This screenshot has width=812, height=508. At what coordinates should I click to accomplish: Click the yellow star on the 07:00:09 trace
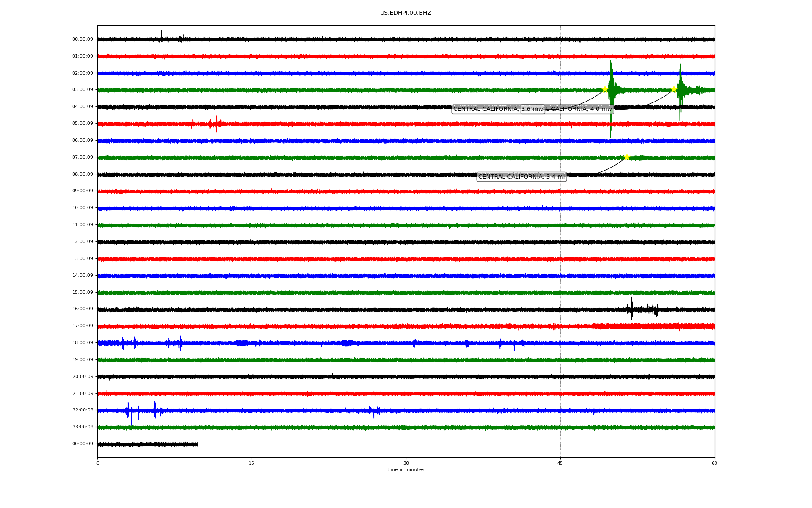(627, 157)
